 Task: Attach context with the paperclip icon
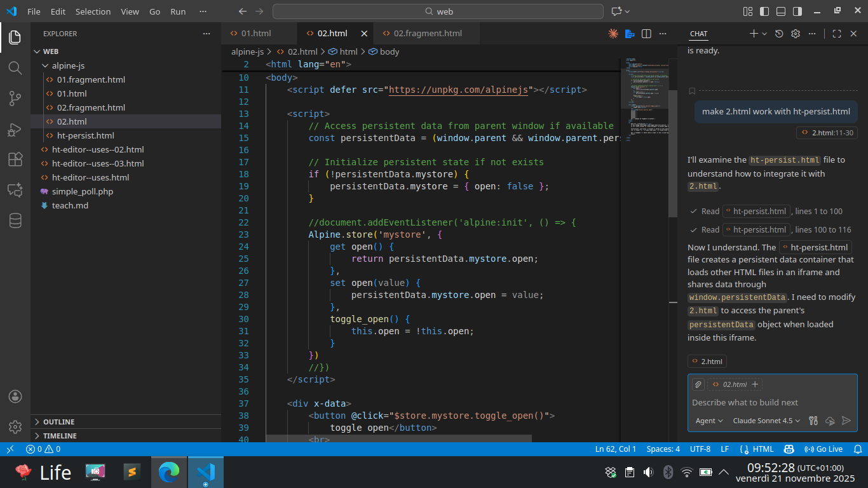pos(698,384)
